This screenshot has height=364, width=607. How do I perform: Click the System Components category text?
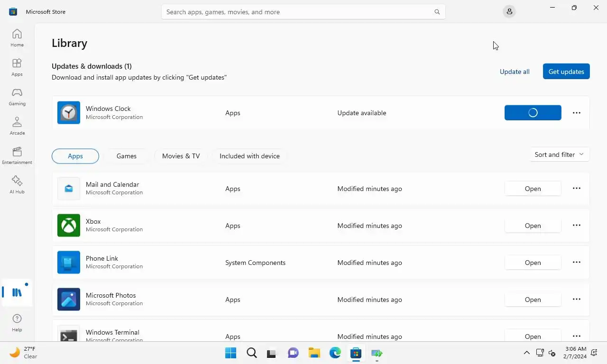point(255,263)
